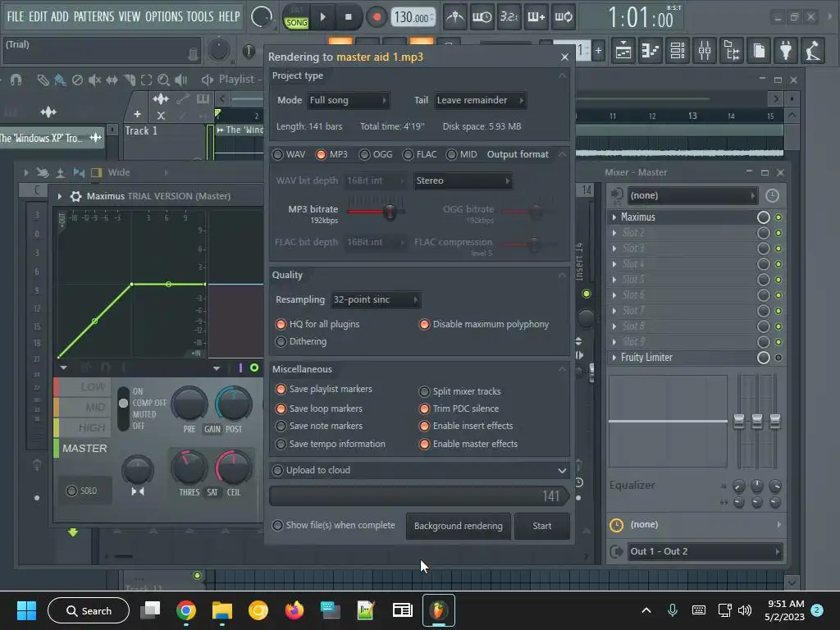
Task: Open the ADD menu
Action: 59,16
